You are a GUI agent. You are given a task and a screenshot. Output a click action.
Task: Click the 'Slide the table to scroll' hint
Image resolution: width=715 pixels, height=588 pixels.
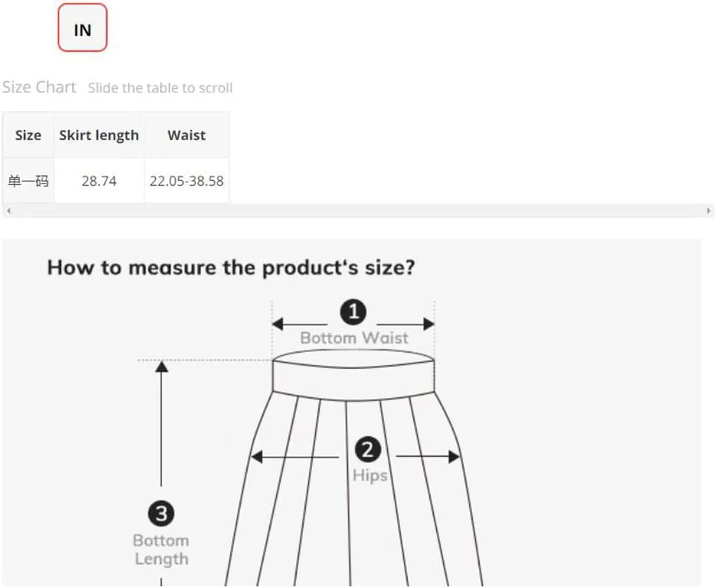[x=160, y=88]
